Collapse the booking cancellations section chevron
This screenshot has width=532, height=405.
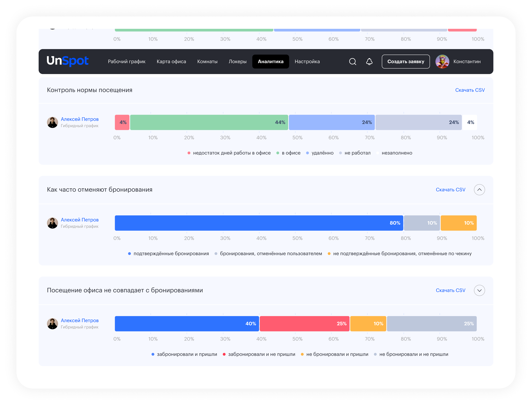[x=479, y=190]
